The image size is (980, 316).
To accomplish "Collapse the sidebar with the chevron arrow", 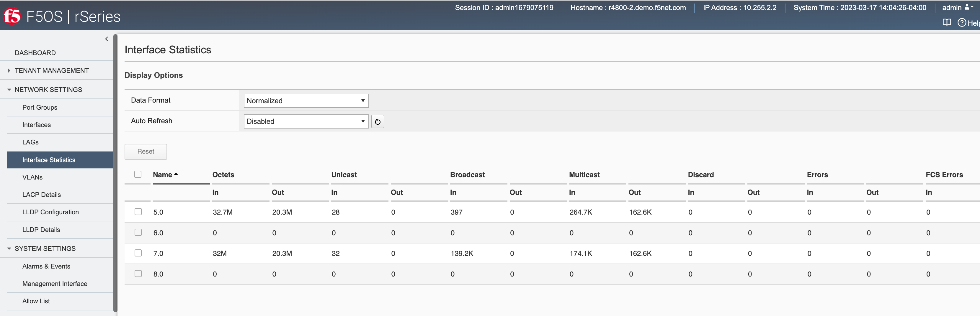I will (107, 39).
